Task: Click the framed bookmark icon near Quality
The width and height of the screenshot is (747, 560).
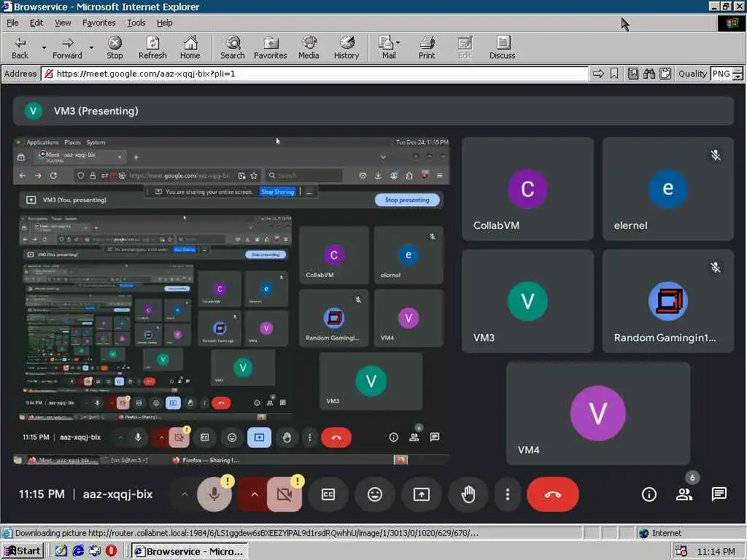Action: 633,74
